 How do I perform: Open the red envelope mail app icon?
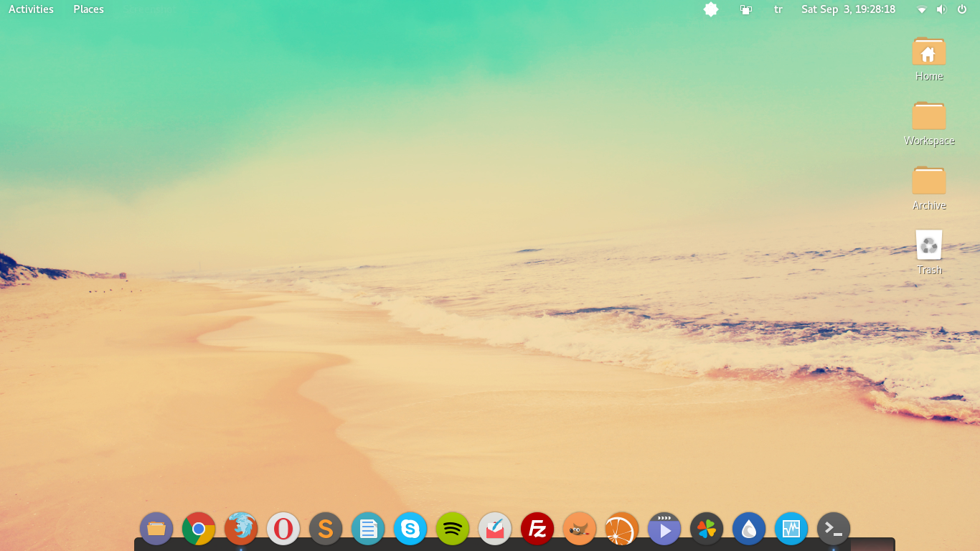pyautogui.click(x=495, y=529)
